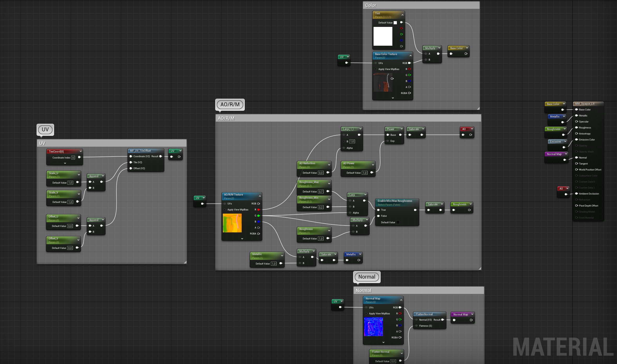Click the Scale_V default value field
The height and width of the screenshot is (364, 617).
pos(70,202)
